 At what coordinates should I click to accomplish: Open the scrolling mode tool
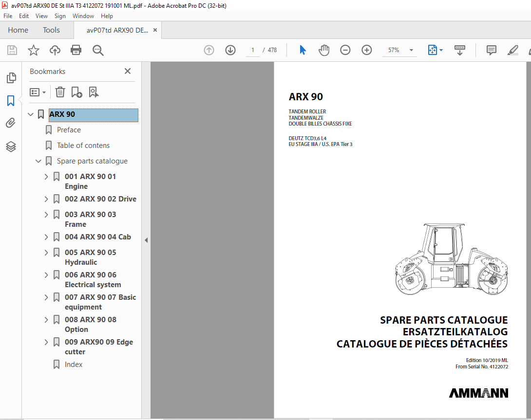(x=459, y=51)
